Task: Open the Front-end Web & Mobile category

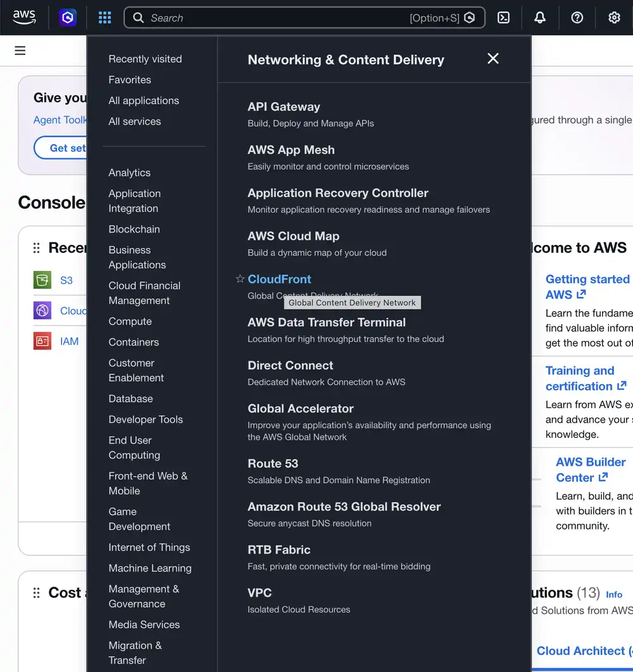Action: pyautogui.click(x=148, y=483)
